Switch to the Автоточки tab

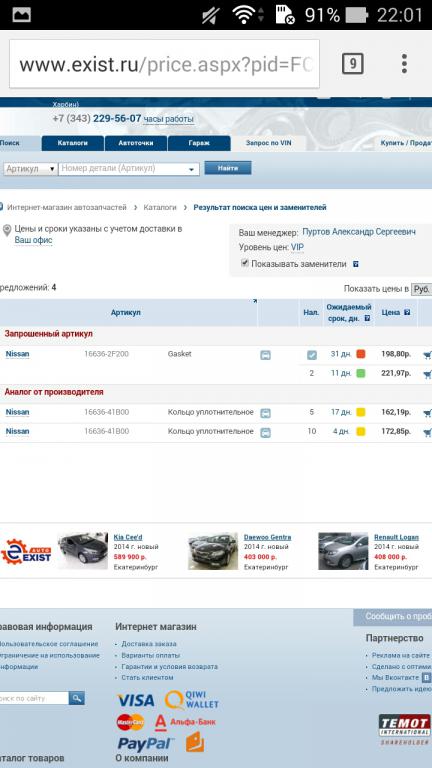coord(136,143)
